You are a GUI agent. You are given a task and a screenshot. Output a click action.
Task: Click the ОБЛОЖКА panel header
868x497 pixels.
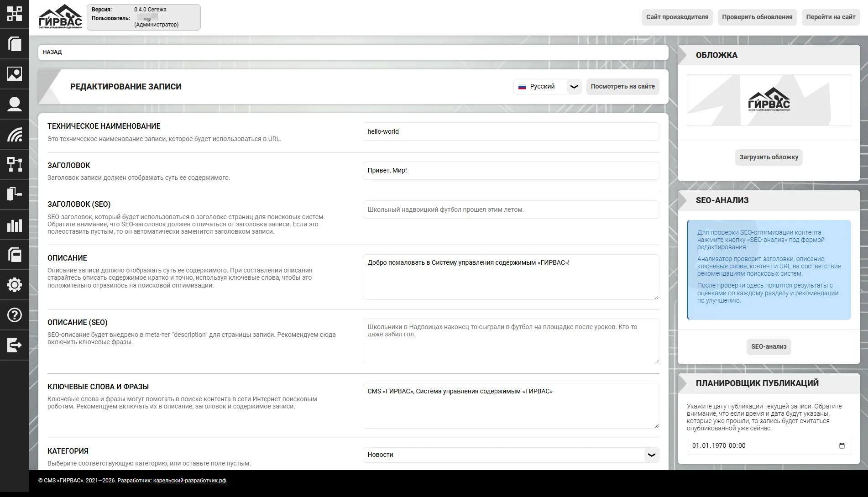pyautogui.click(x=769, y=55)
